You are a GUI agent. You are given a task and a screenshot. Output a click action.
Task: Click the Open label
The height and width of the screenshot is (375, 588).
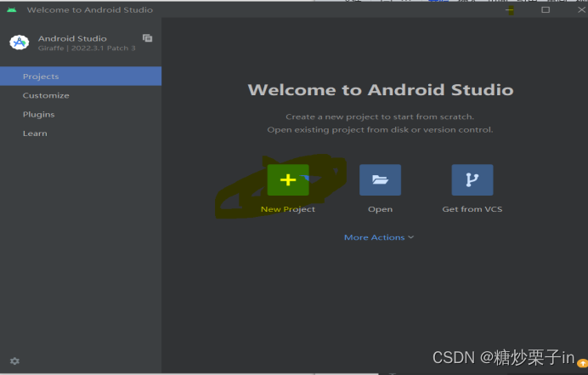[381, 209]
